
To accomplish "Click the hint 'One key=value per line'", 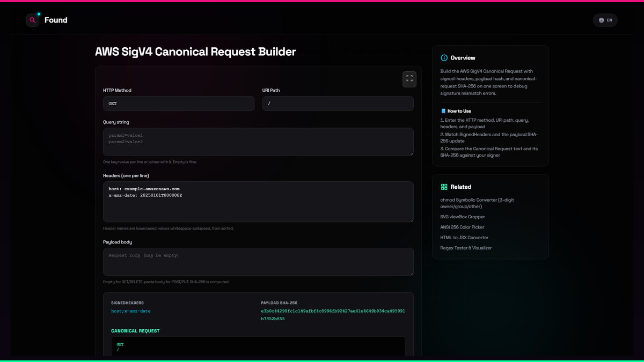I will (150, 162).
